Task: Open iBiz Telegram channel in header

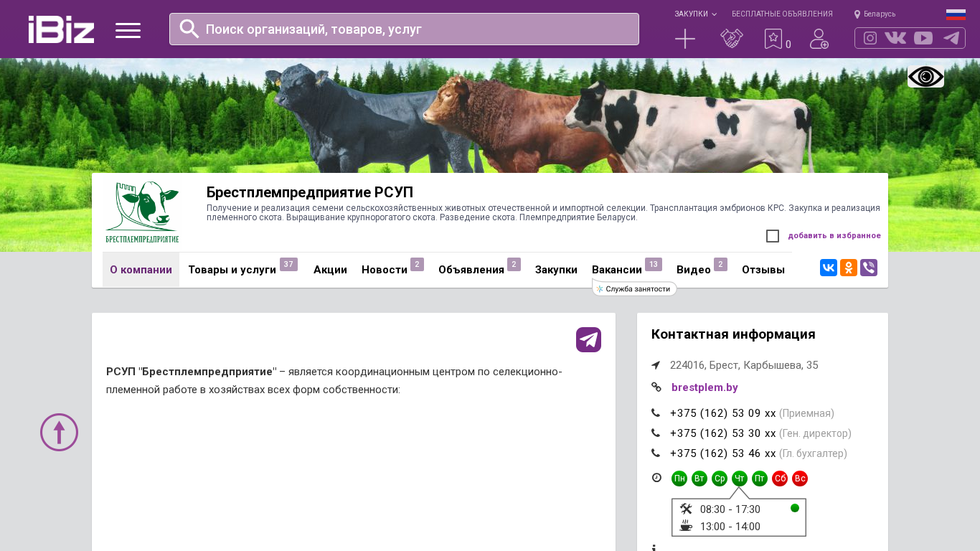Action: 951,38
